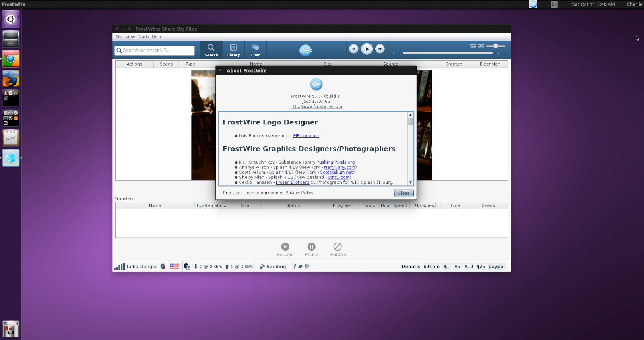Click the playback progress bar
Viewport: 644px width, 340px height.
pos(448,53)
